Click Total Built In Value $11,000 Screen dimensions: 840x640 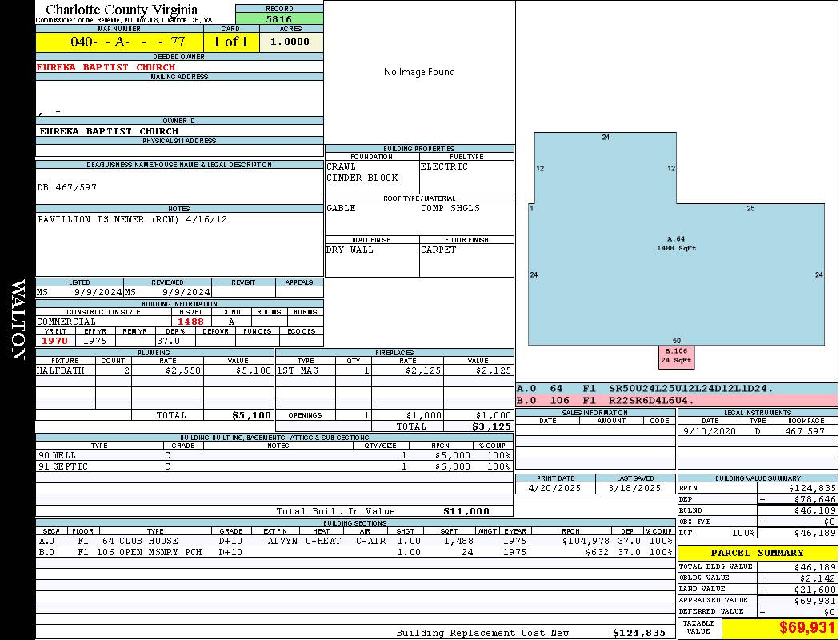[466, 511]
